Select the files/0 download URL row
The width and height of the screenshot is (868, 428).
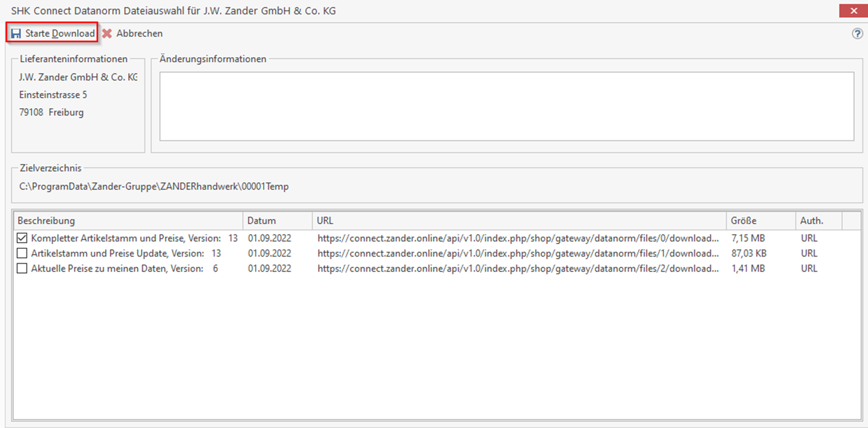tap(518, 238)
